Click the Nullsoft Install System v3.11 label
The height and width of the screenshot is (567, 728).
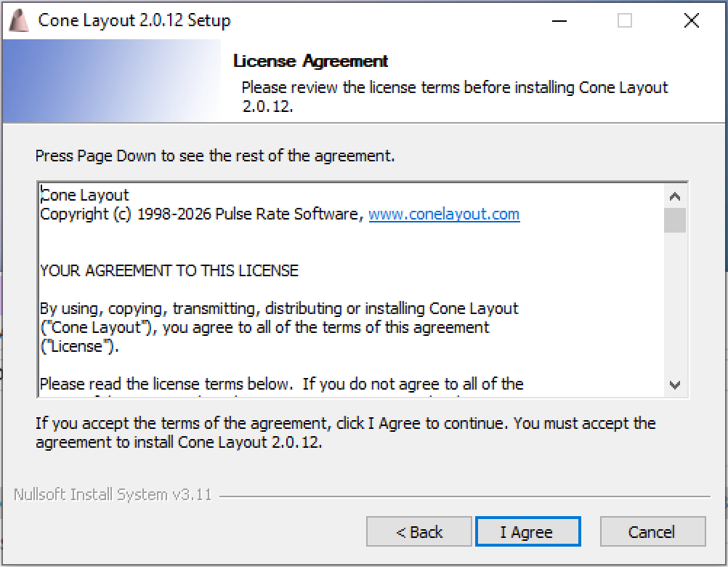click(113, 495)
